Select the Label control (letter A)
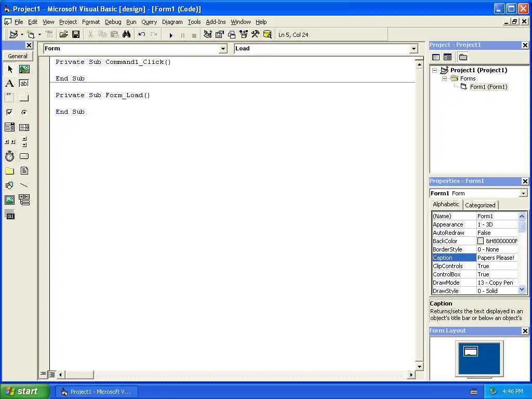Viewport: 532px width, 399px height. (10, 84)
